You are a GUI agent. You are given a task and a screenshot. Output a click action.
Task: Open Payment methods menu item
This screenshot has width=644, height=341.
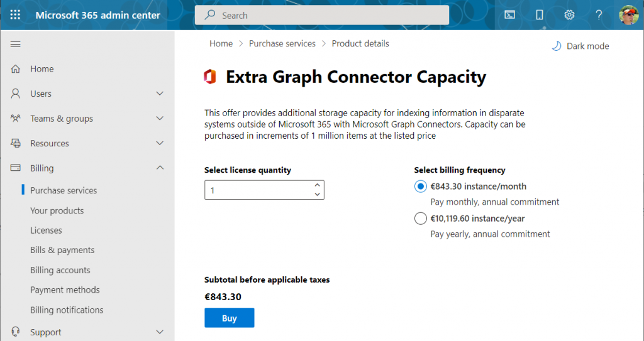click(65, 290)
